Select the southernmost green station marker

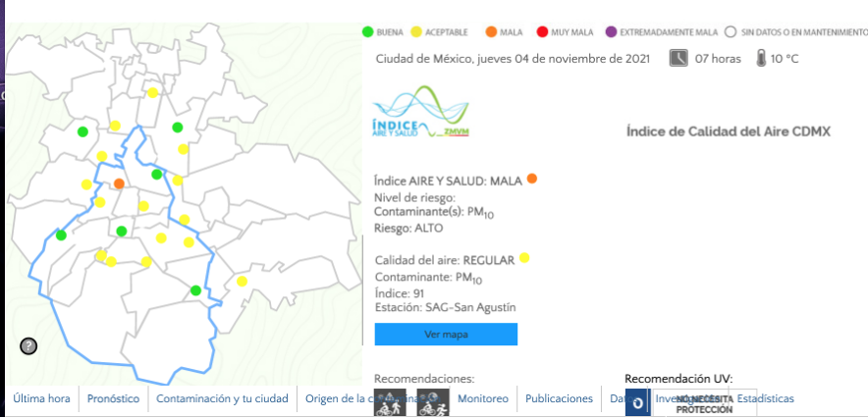point(195,290)
